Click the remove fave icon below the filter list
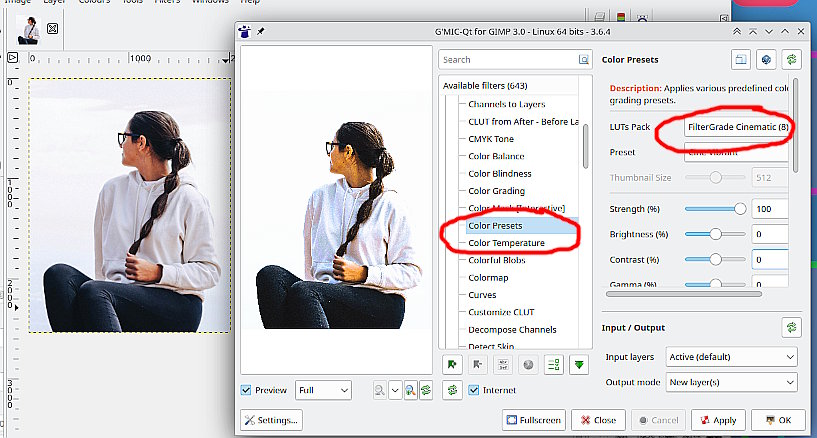This screenshot has width=817, height=438. tap(477, 365)
